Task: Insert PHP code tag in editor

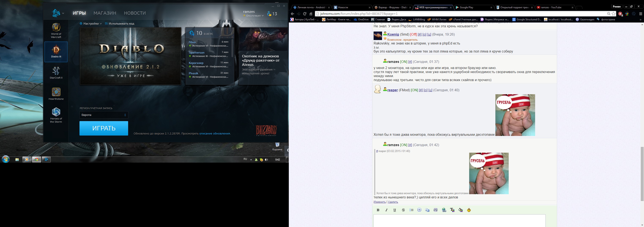Action: [436, 210]
